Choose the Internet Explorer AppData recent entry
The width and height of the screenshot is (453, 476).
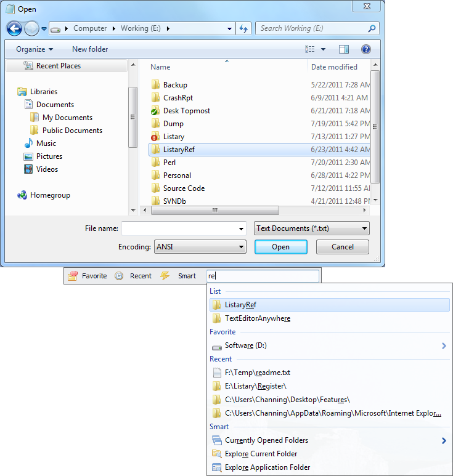pos(329,413)
